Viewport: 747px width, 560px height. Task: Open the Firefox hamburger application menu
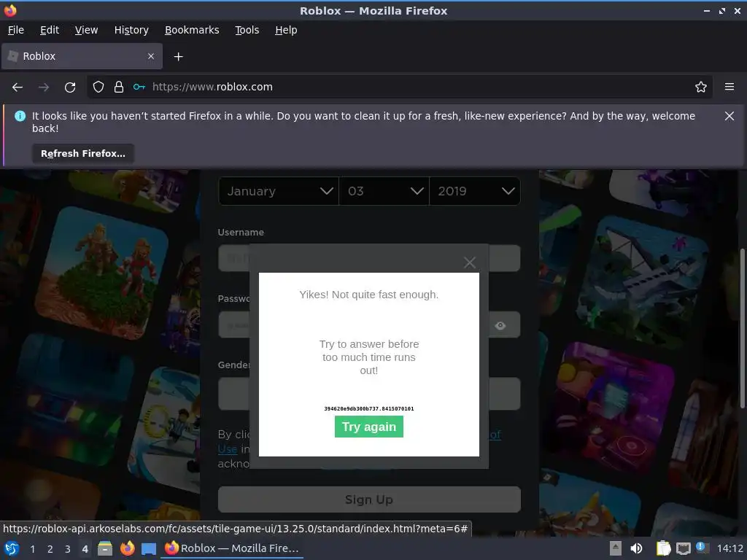click(729, 87)
